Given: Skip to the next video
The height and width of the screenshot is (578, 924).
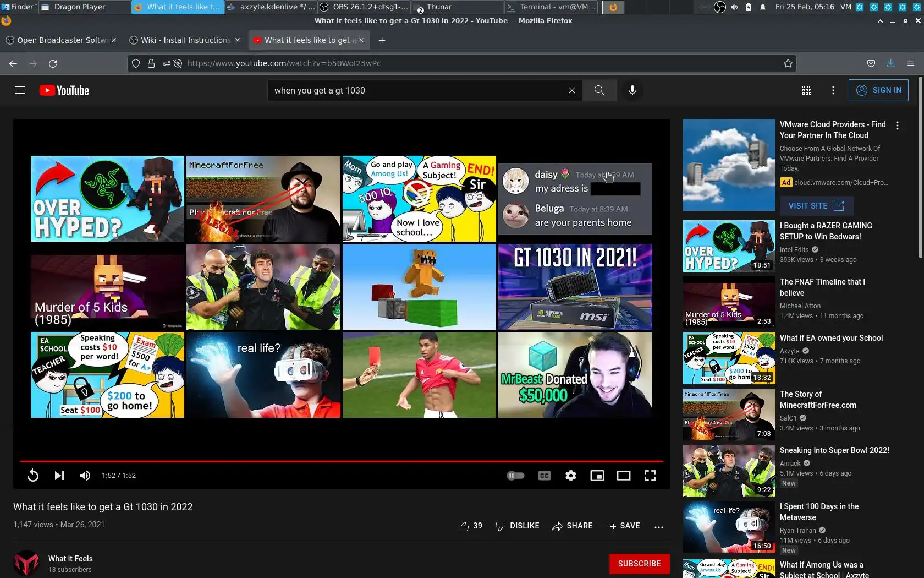Looking at the screenshot, I should click(x=59, y=476).
